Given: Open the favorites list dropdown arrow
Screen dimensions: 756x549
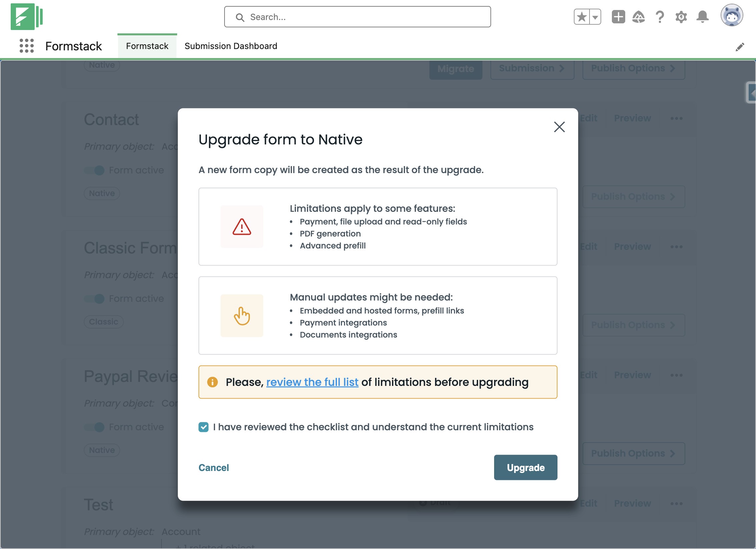Looking at the screenshot, I should 595,17.
